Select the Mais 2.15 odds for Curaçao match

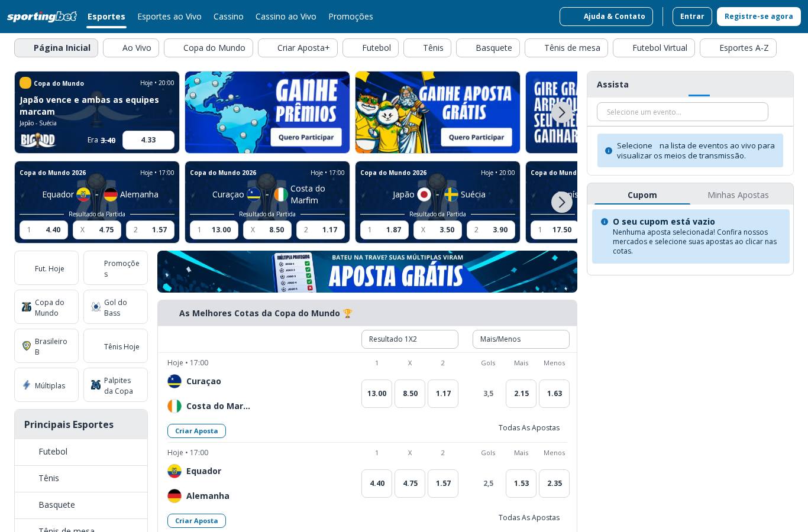(x=521, y=394)
